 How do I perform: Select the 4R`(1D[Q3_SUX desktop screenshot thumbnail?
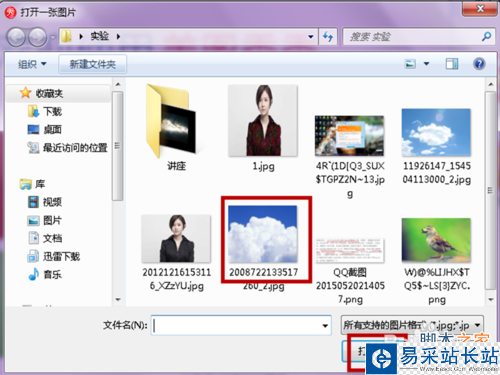point(350,136)
